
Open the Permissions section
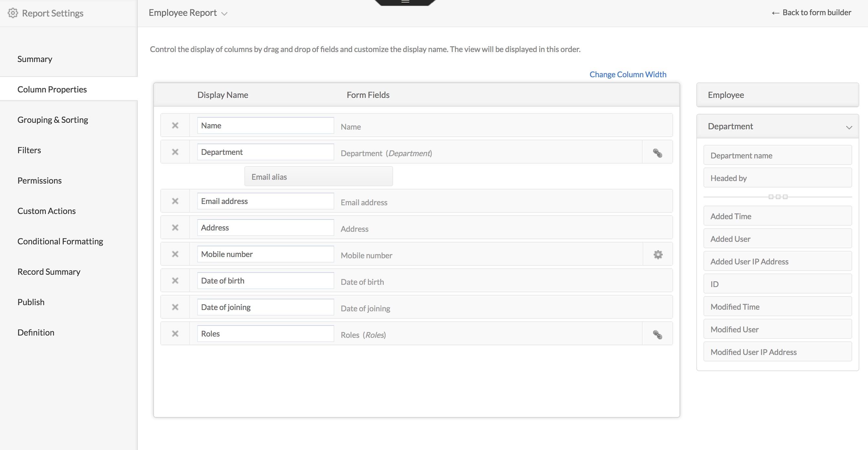pyautogui.click(x=39, y=180)
